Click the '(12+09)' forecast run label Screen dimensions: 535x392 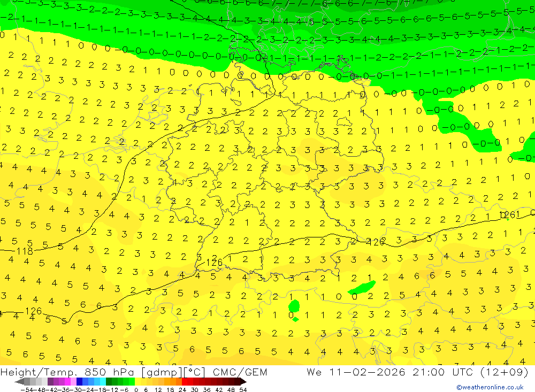click(504, 372)
